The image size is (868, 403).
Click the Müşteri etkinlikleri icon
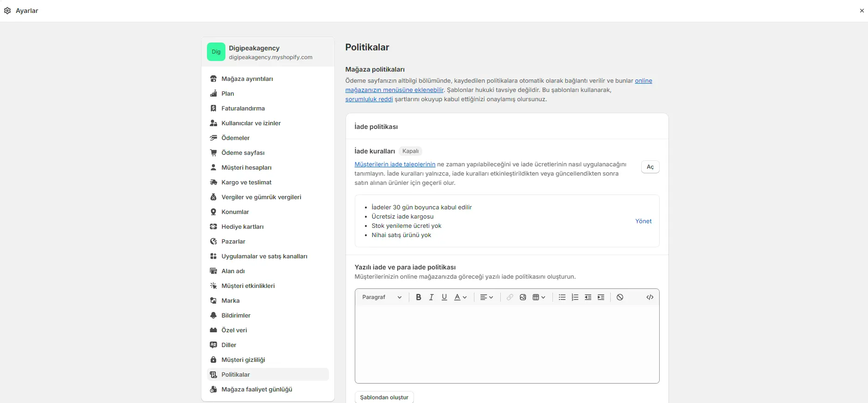click(213, 286)
